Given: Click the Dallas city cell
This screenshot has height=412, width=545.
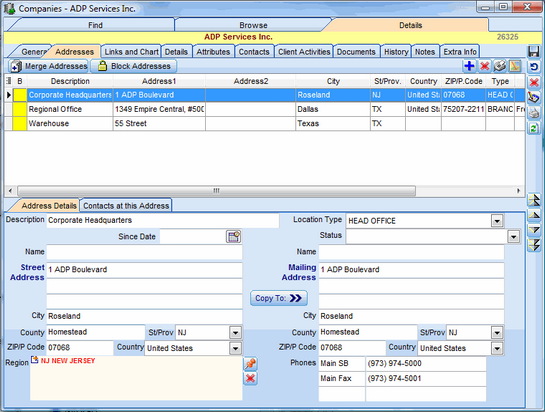Looking at the screenshot, I should coord(333,109).
